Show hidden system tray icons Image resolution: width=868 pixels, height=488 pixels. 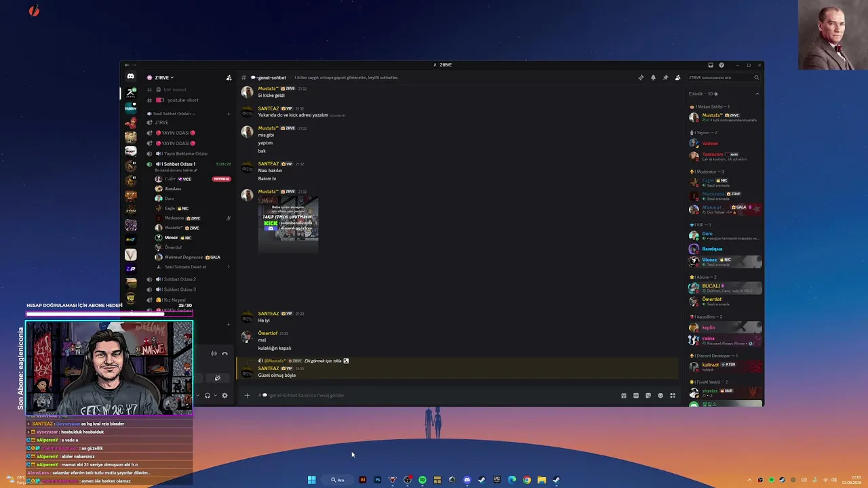coord(749,480)
